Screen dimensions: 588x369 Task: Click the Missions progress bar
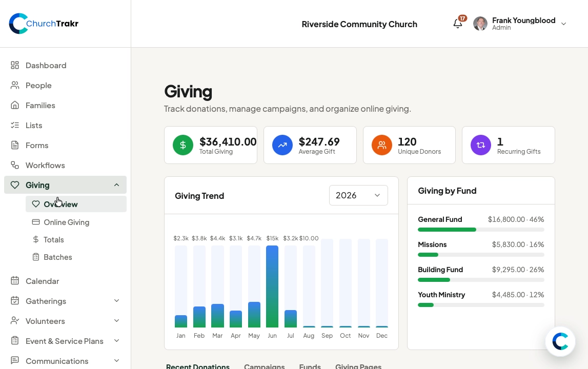481,255
